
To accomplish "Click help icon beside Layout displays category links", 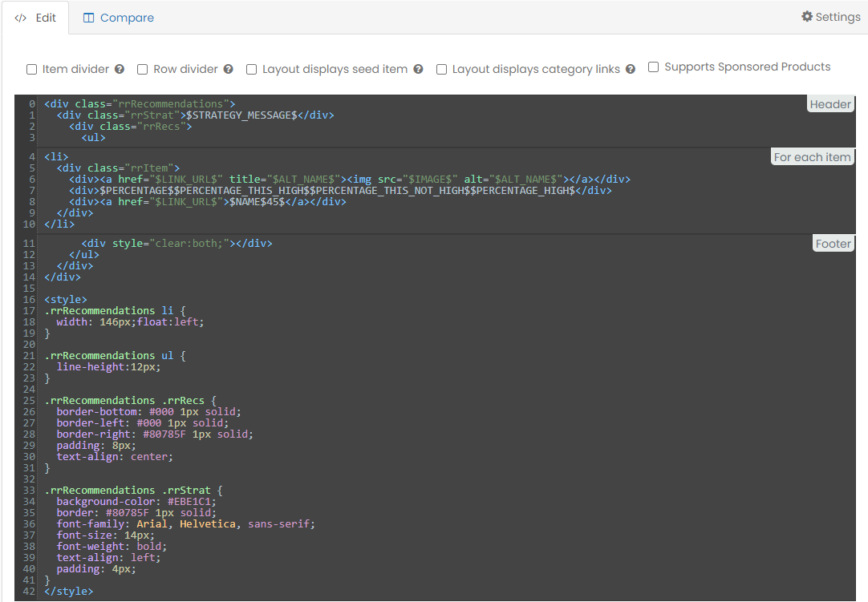I will click(x=630, y=69).
